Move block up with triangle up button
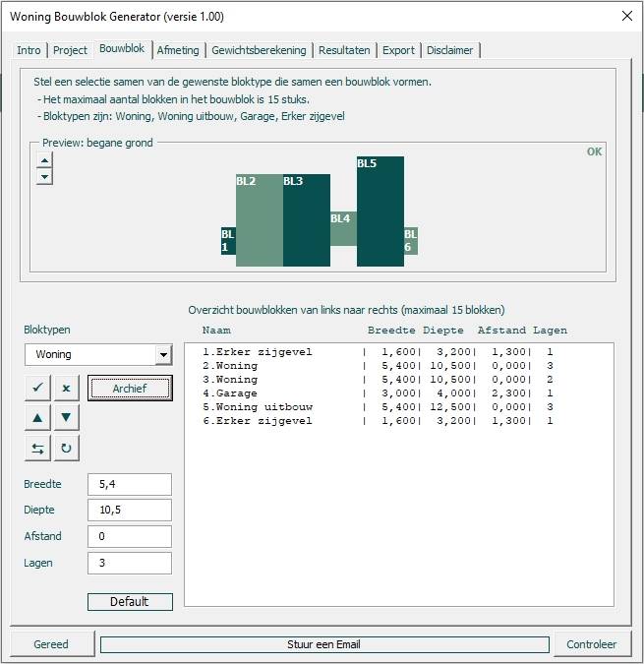Screen dimensions: 644x664 click(x=37, y=417)
